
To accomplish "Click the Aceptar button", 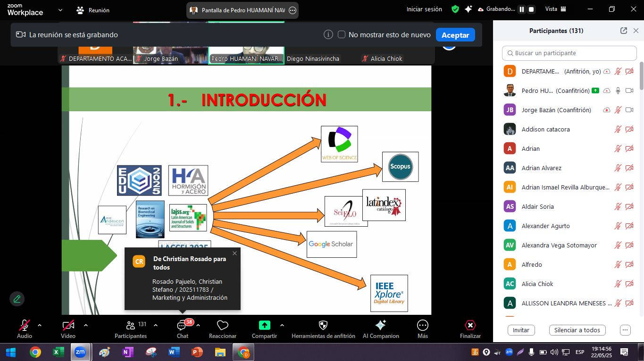I will point(455,35).
